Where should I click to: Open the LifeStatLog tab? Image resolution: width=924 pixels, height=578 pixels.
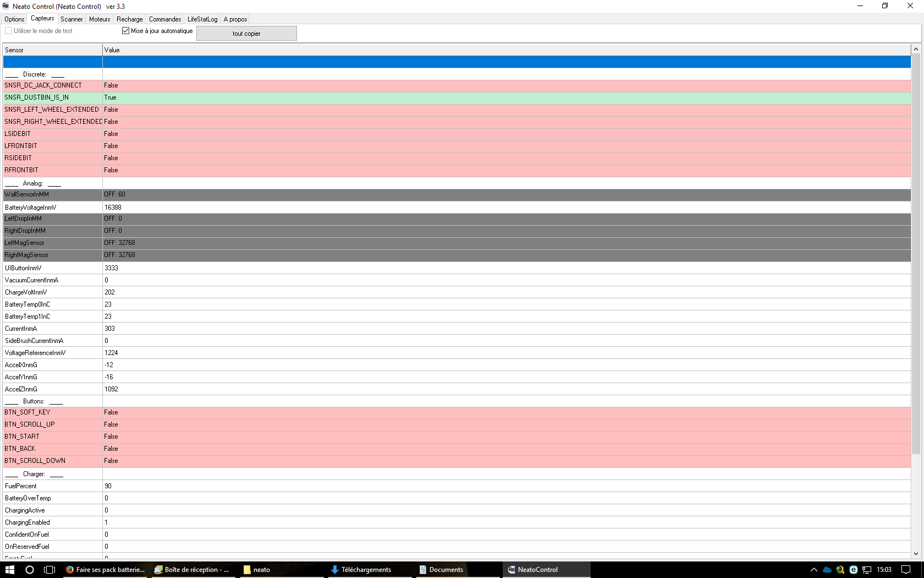click(202, 19)
